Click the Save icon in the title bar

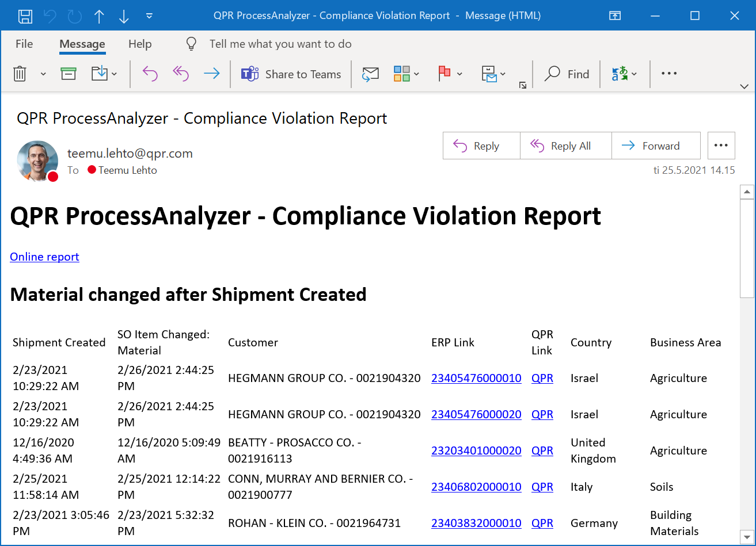[25, 16]
